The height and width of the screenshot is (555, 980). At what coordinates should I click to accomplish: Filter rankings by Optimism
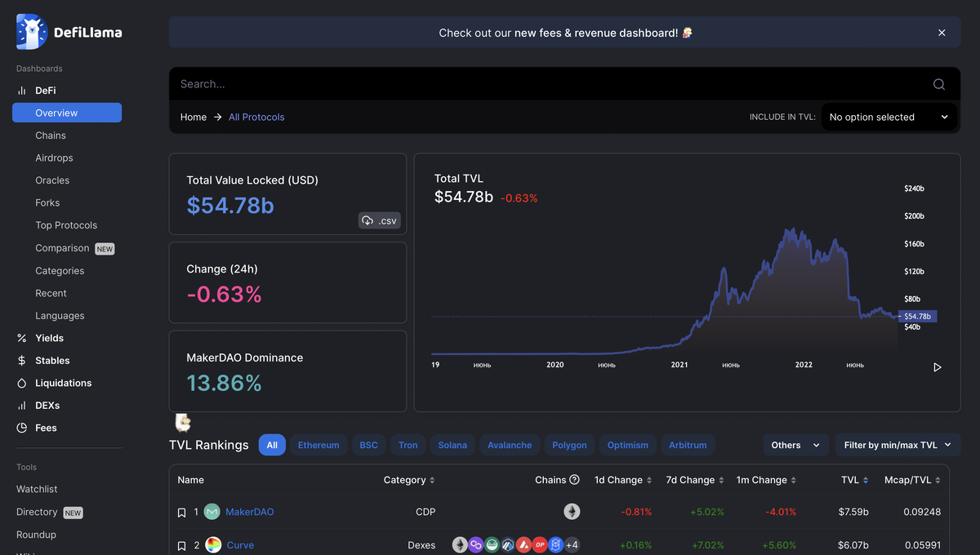click(x=628, y=445)
